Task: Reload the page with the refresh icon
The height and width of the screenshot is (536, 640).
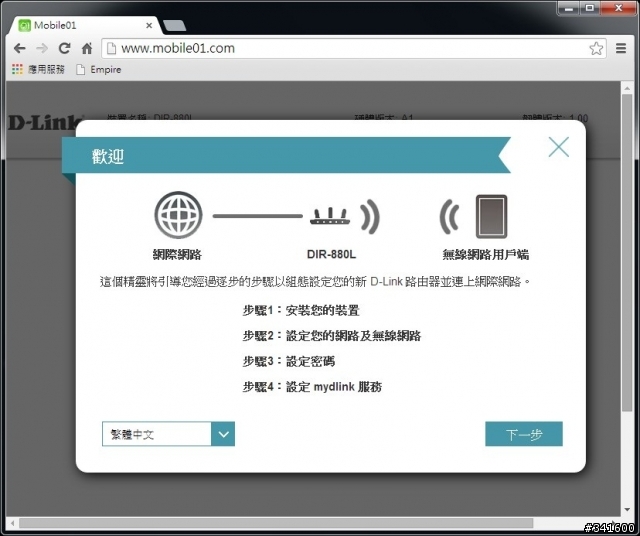Action: point(64,48)
